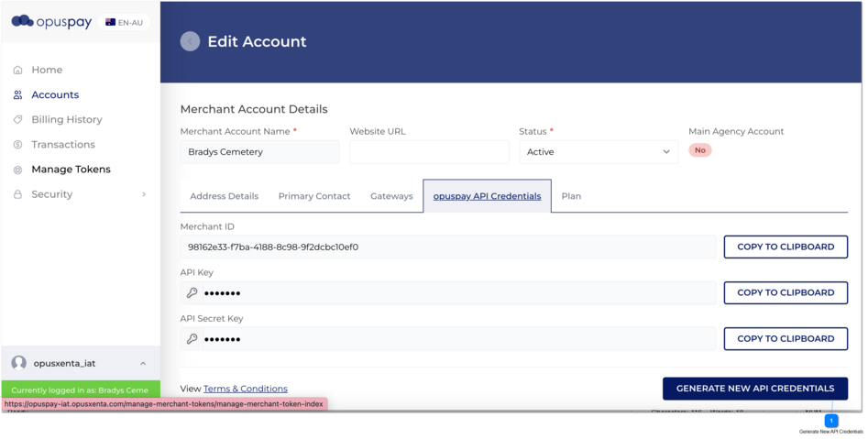
Task: Open Transactions in the sidebar
Action: point(63,145)
